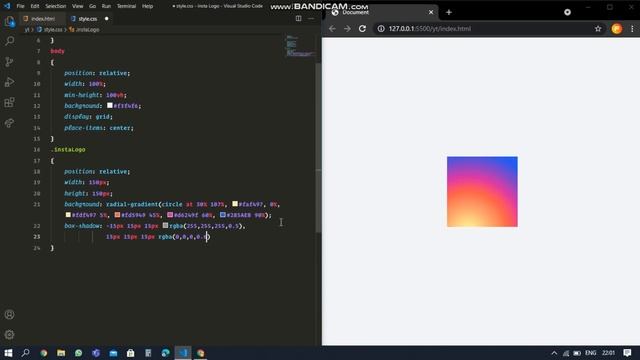Open the Windows notification center
The image size is (640, 360).
pos(627,353)
